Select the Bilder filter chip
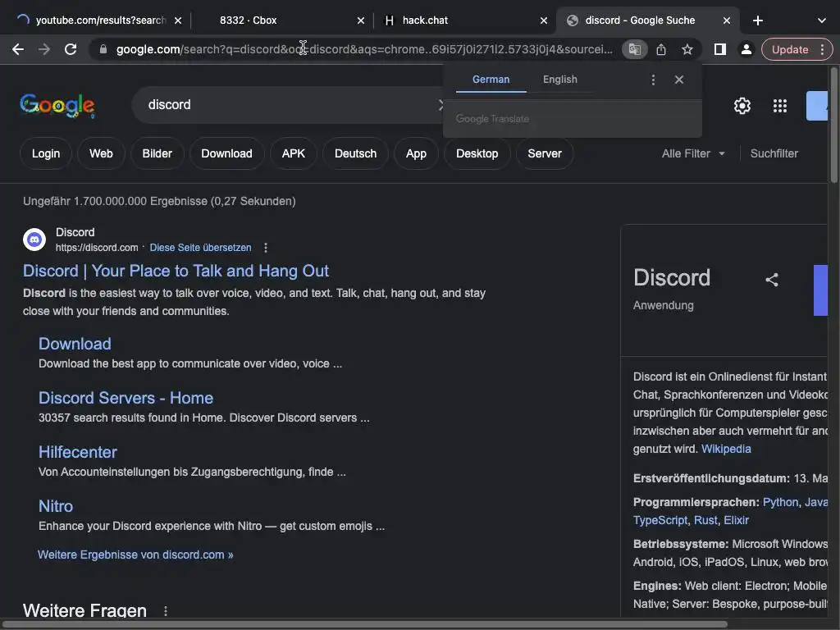 coord(157,153)
